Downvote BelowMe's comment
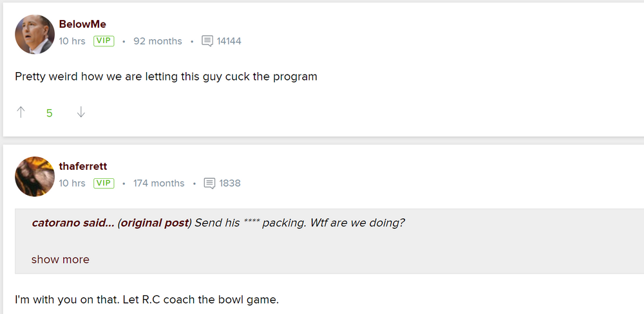This screenshot has width=644, height=314. pos(80,113)
